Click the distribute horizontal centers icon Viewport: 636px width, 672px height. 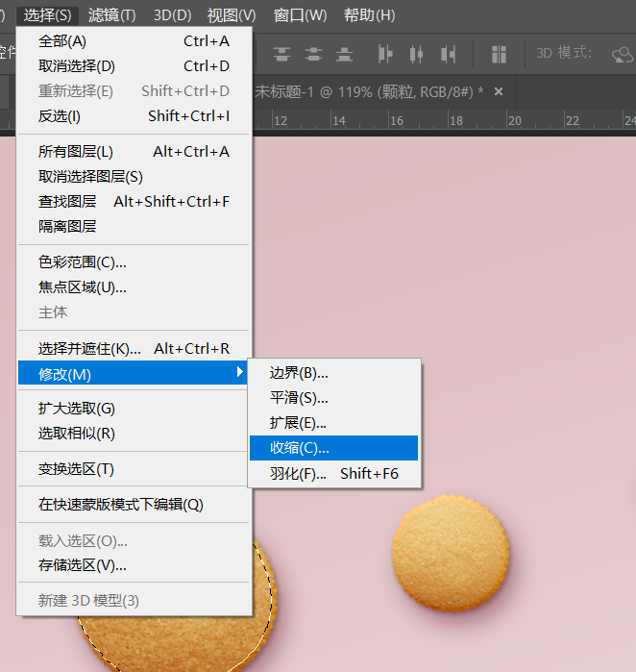(416, 55)
